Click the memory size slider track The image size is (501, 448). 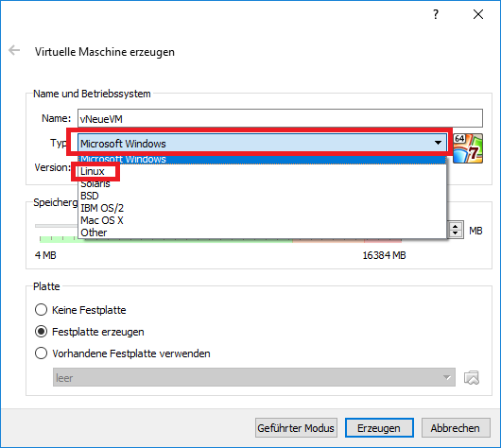coord(56,226)
